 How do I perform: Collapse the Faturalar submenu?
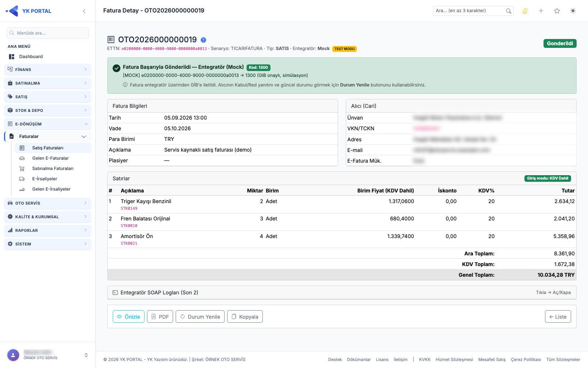[48, 137]
